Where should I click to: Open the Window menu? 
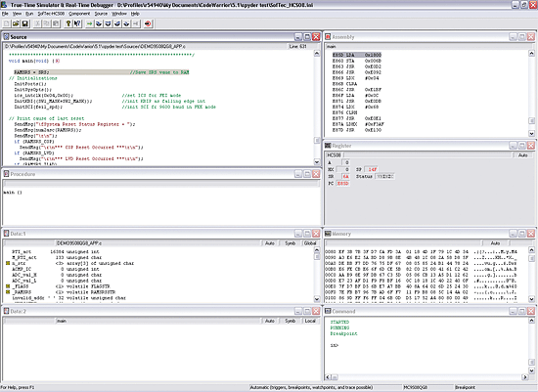point(119,14)
